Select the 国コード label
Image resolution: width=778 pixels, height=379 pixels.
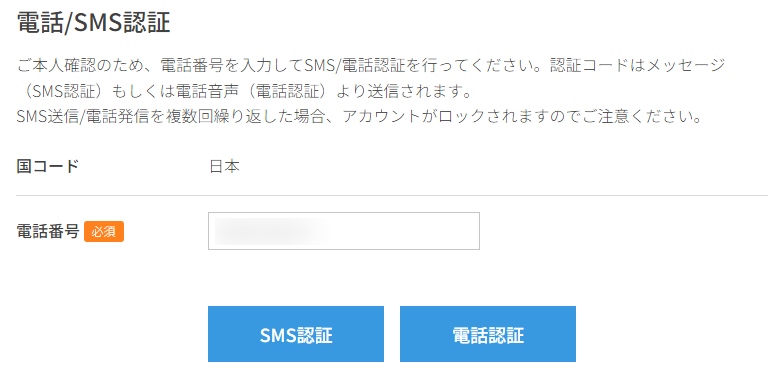tap(48, 166)
